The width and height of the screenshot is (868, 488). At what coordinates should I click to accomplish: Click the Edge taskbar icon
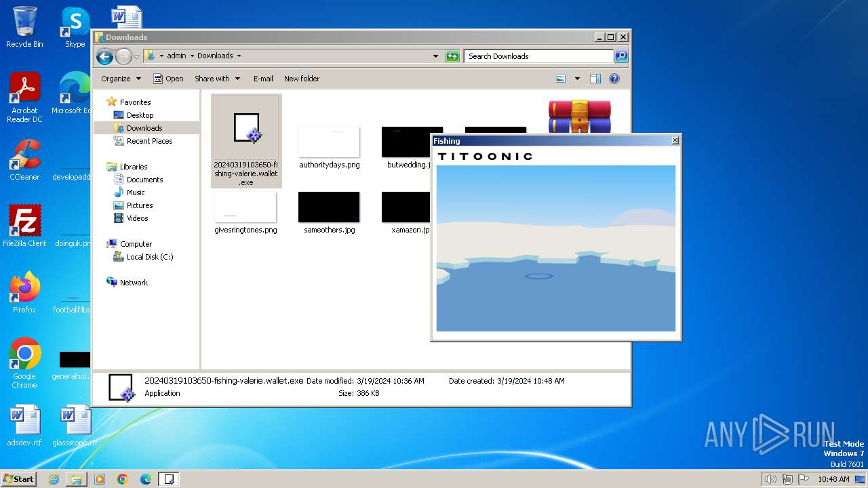tap(146, 479)
